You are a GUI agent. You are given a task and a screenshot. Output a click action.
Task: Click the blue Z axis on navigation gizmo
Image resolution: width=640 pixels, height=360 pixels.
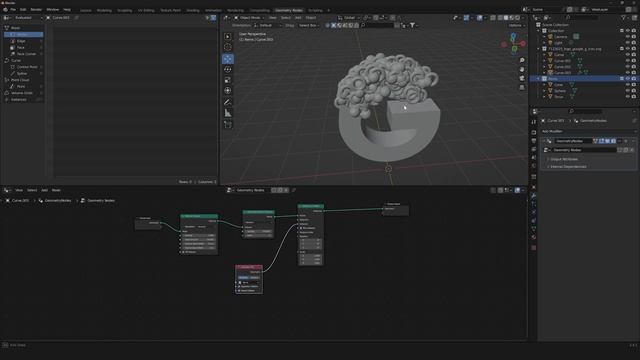[513, 36]
